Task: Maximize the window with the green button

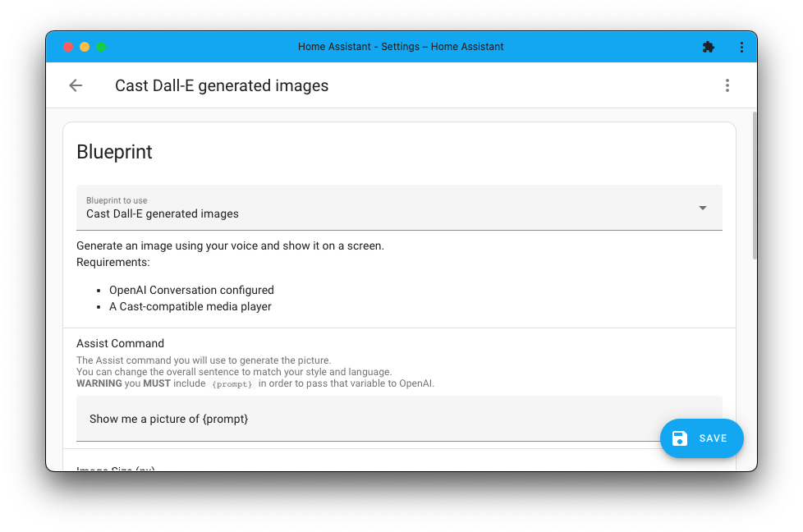Action: click(x=101, y=47)
